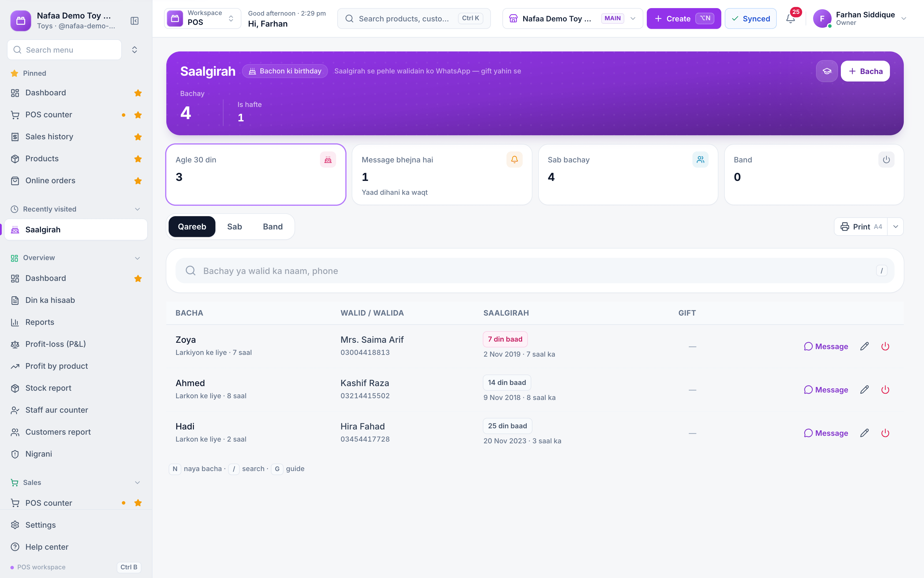Click the Farhan Siddique avatar

pos(822,18)
